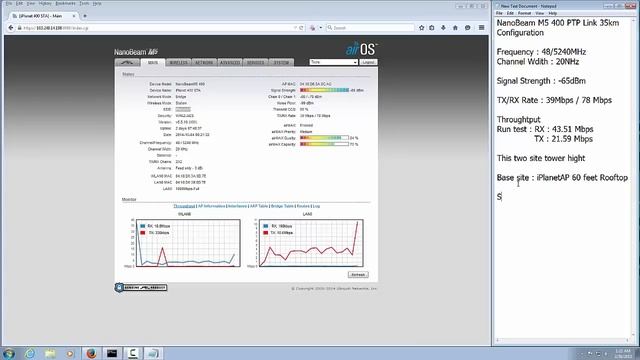
Task: Click the chat bubble icon in Firefox toolbar
Action: (x=468, y=28)
